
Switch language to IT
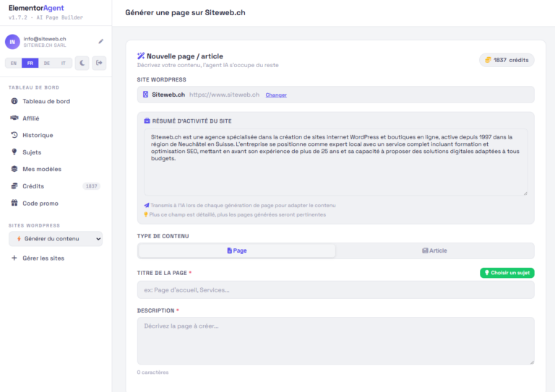pyautogui.click(x=64, y=64)
